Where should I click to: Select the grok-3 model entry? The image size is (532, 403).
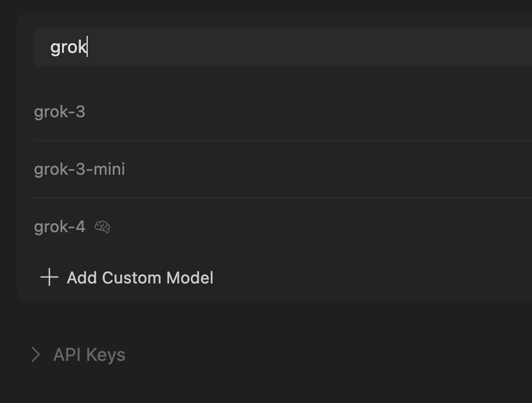(60, 112)
